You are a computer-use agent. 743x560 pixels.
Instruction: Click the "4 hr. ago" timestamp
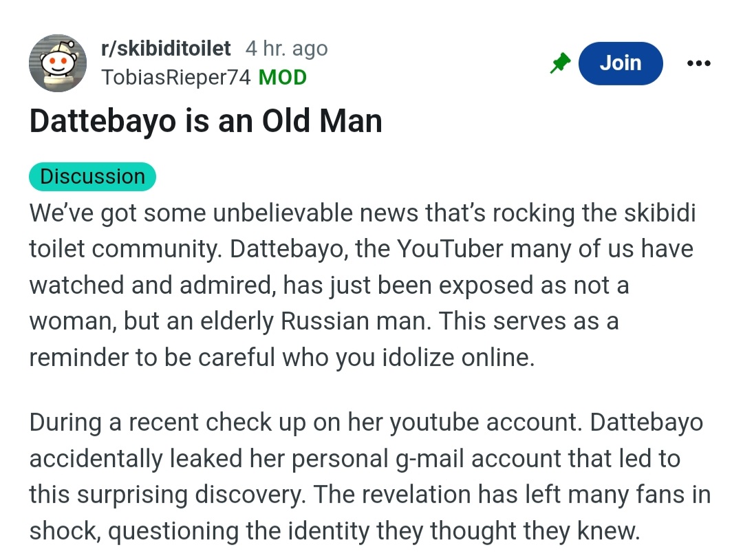pyautogui.click(x=286, y=49)
